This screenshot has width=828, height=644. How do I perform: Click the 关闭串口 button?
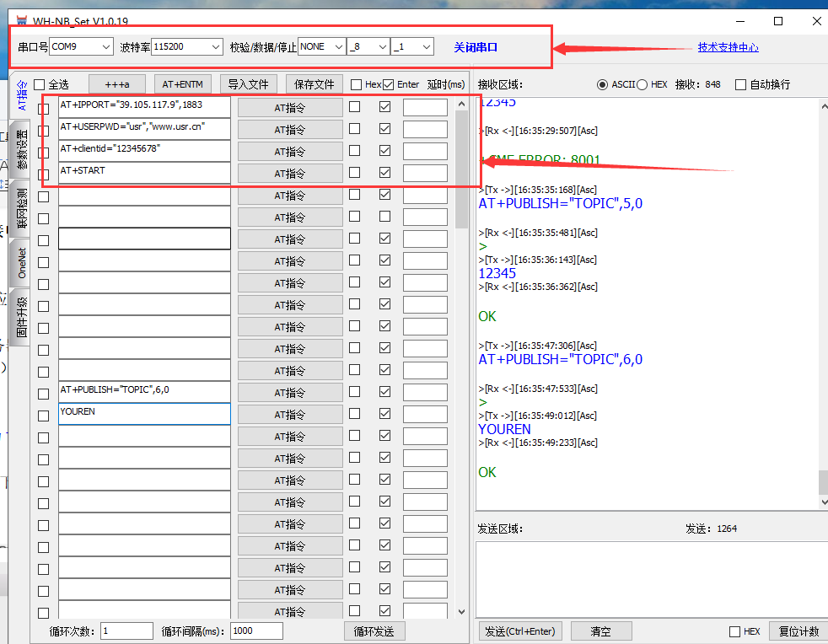[476, 47]
